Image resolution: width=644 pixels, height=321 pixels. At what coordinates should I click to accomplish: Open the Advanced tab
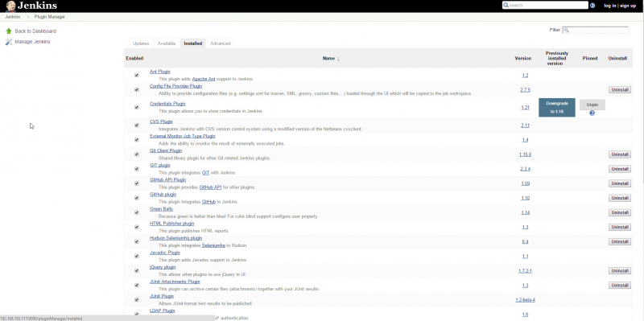(x=220, y=43)
